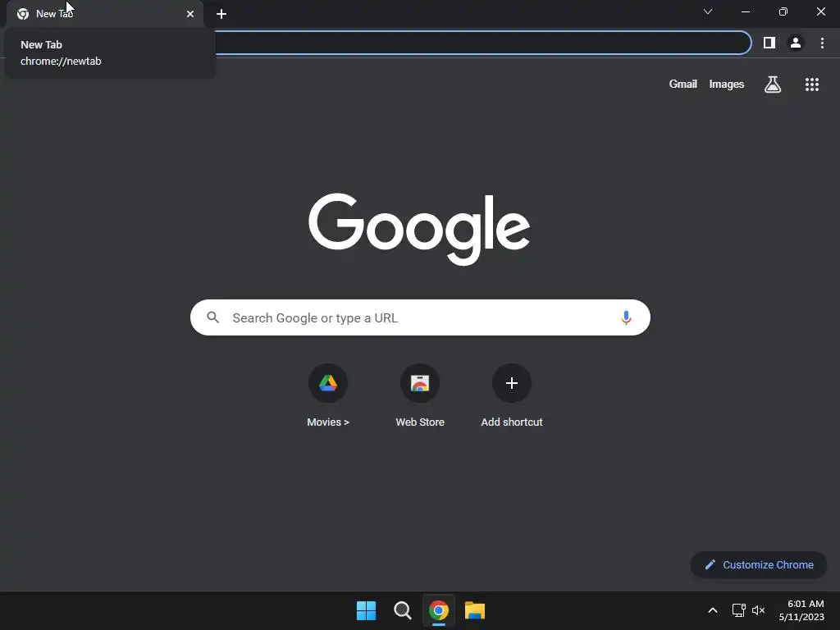Screen dimensions: 840x630
Task: Select the New Tab tab
Action: pyautogui.click(x=105, y=14)
